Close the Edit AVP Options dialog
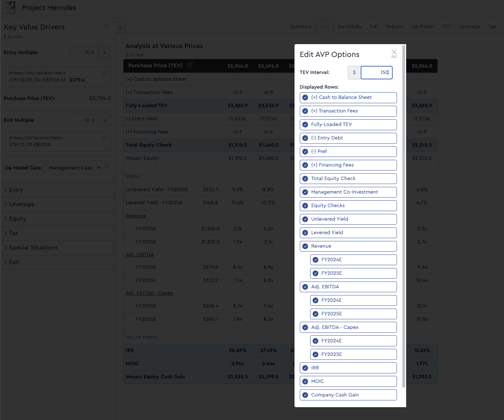The width and height of the screenshot is (504, 420). point(394,53)
